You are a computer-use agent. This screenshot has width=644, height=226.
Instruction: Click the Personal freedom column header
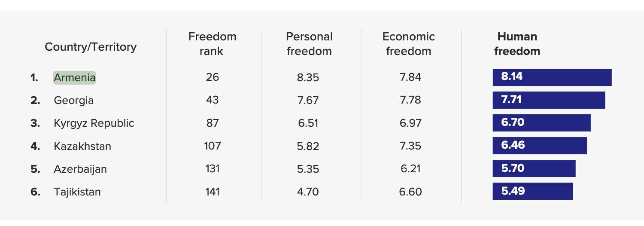pos(309,44)
